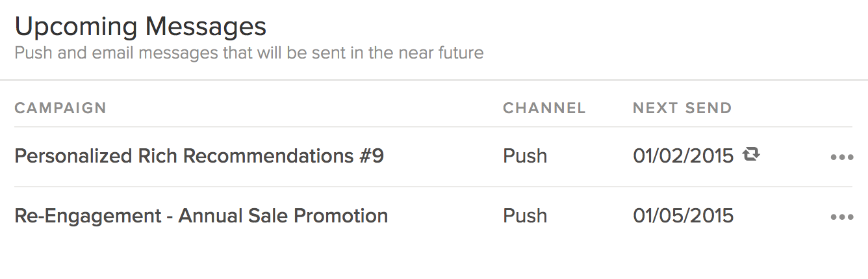
Task: Sort by the NEXT SEND column header
Action: pyautogui.click(x=682, y=108)
